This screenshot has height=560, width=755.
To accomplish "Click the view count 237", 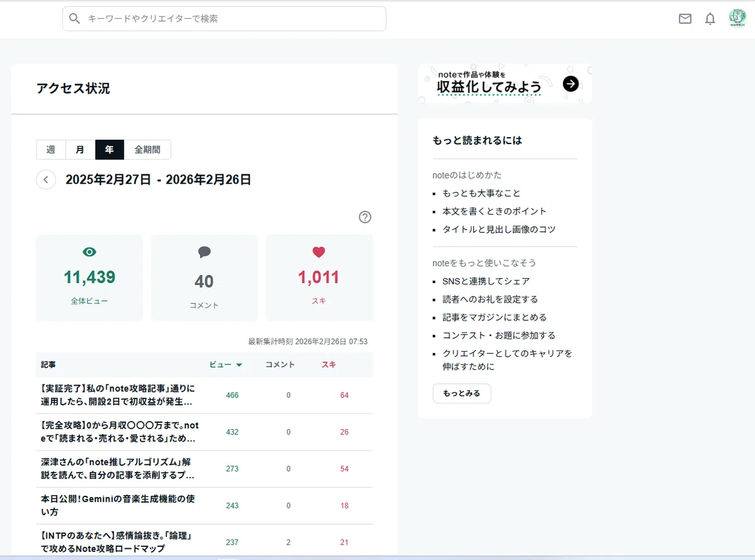I will pos(232,542).
